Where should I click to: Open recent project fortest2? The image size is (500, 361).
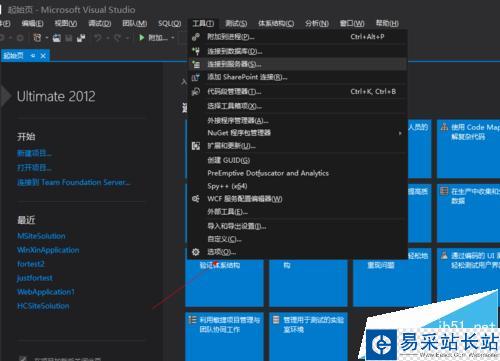(31, 264)
